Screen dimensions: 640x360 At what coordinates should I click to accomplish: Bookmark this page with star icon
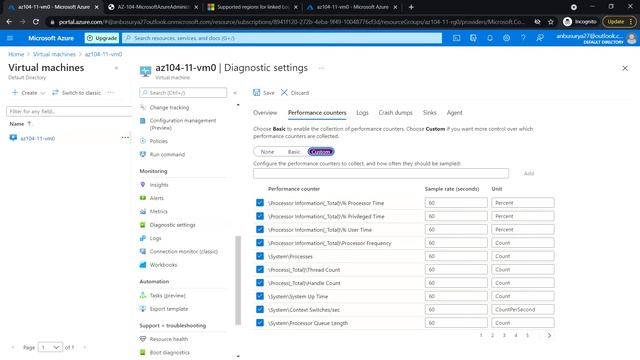point(551,22)
